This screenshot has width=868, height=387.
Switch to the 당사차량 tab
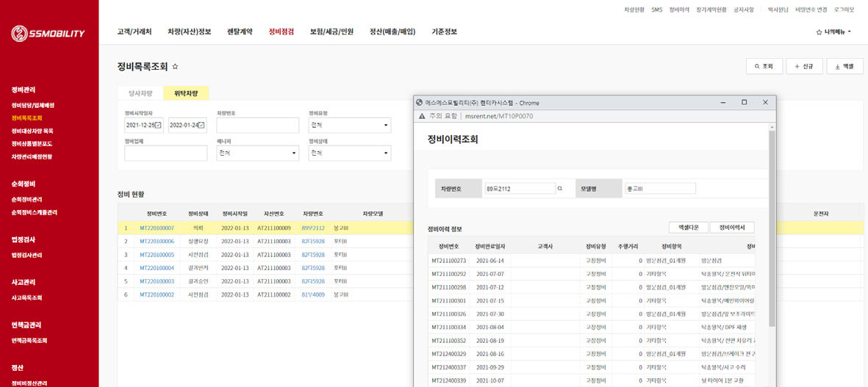(x=140, y=93)
